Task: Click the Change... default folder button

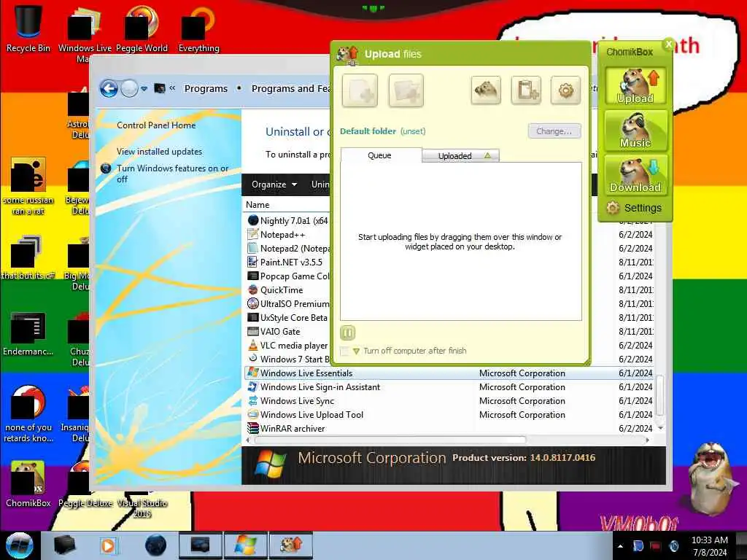Action: coord(554,131)
